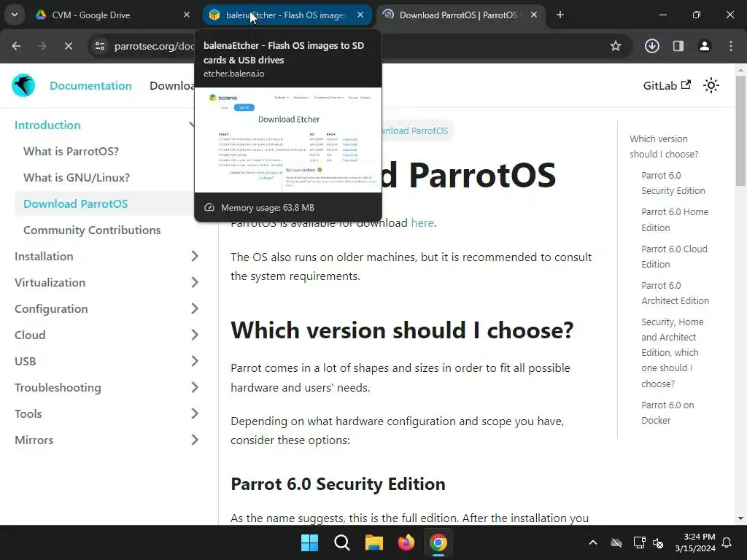This screenshot has height=560, width=747.
Task: Open Chrome side panel icon
Action: coord(678,46)
